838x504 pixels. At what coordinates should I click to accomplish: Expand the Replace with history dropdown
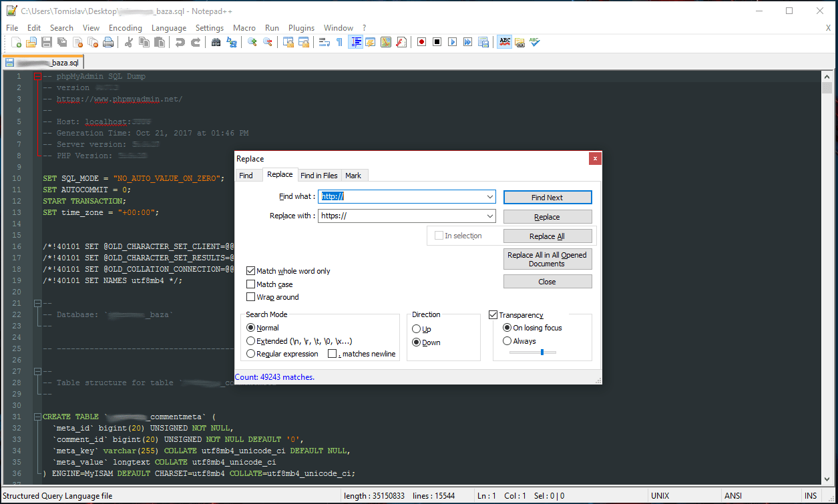click(x=490, y=216)
